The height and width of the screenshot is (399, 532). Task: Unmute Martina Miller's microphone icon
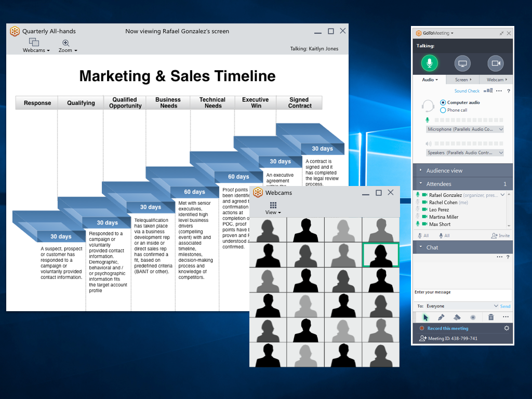pyautogui.click(x=418, y=217)
